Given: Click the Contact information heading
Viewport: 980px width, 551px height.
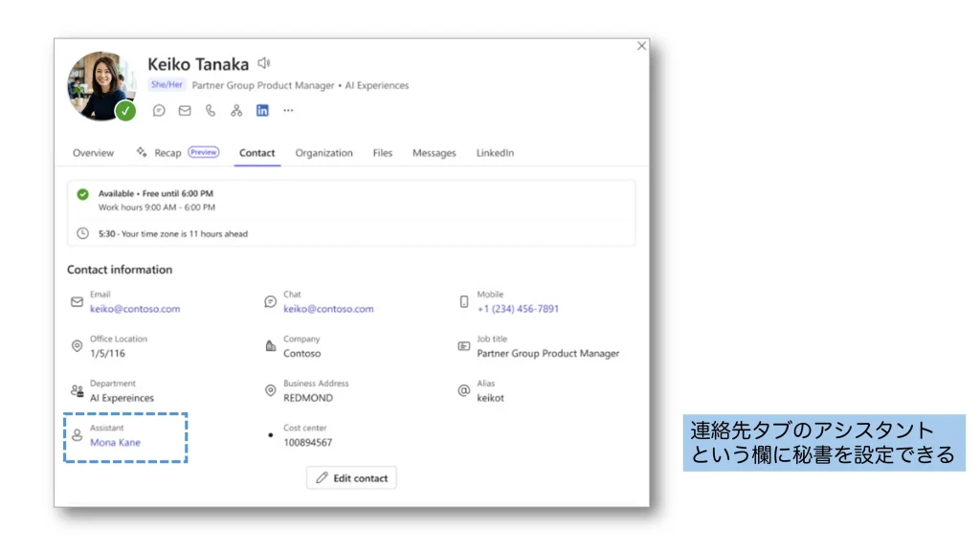Looking at the screenshot, I should click(120, 269).
